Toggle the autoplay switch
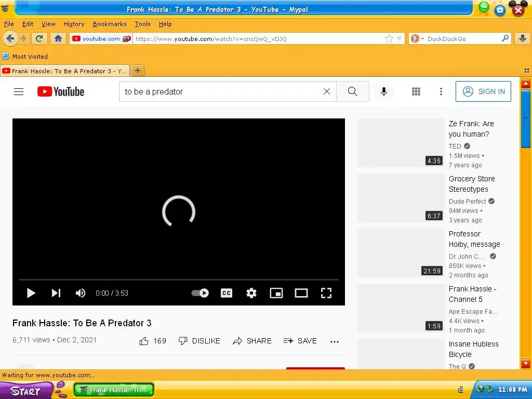The width and height of the screenshot is (532, 399). [x=200, y=293]
